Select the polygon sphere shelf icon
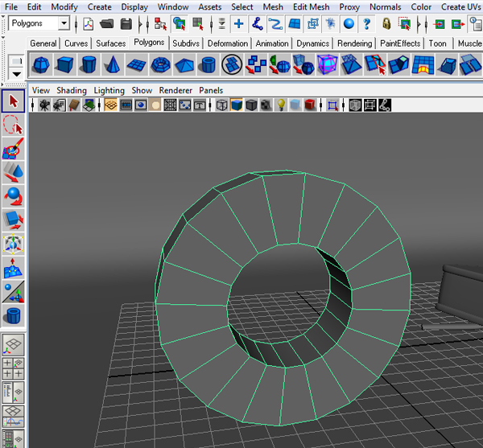The width and height of the screenshot is (483, 448). [x=42, y=64]
